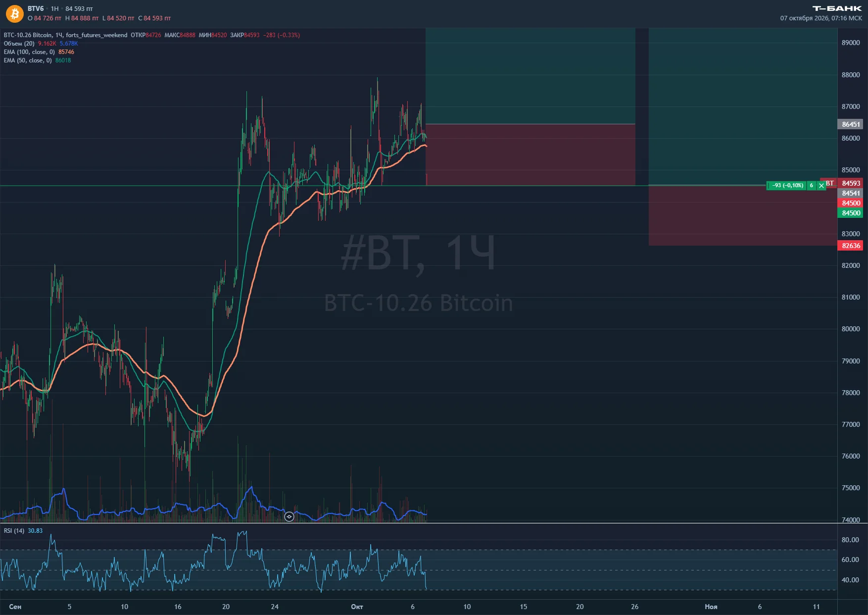Open the EMA (50, close, 0) indicator legend

click(x=28, y=60)
